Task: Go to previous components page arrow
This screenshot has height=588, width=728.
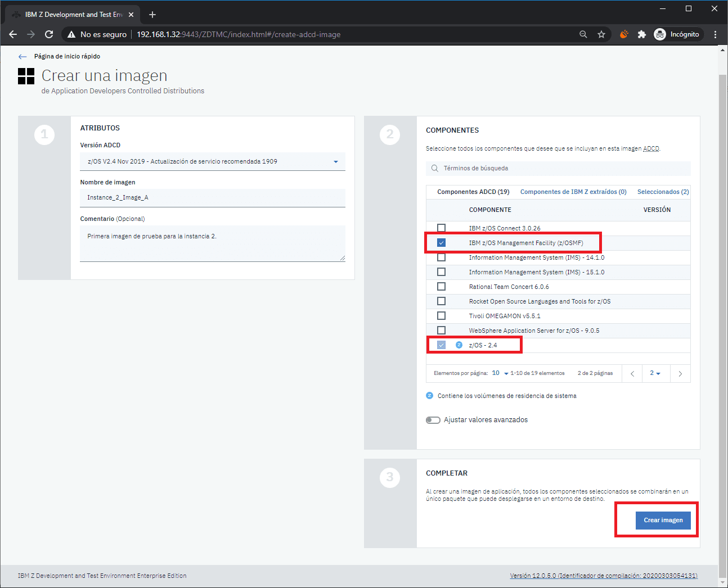Action: pos(632,374)
